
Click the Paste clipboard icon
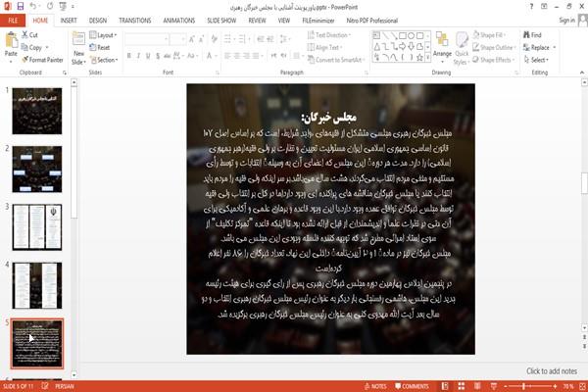pos(11,40)
